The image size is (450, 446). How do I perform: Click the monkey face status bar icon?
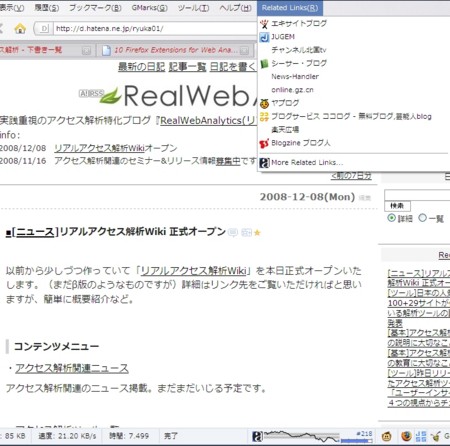click(x=386, y=436)
